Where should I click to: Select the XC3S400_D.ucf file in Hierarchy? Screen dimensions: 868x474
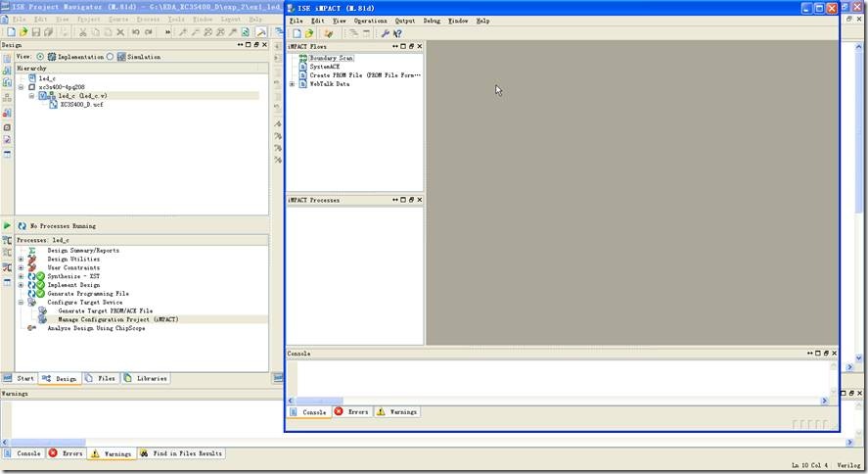click(x=81, y=104)
